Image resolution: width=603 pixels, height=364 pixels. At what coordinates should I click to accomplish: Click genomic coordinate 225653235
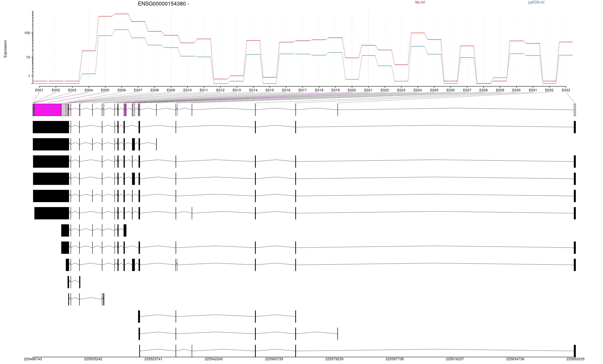click(x=575, y=359)
